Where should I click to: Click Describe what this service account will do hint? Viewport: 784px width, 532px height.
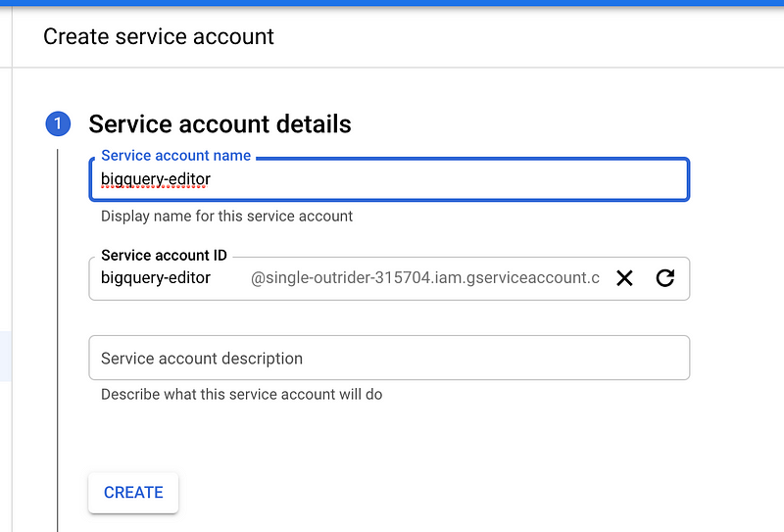(x=241, y=395)
